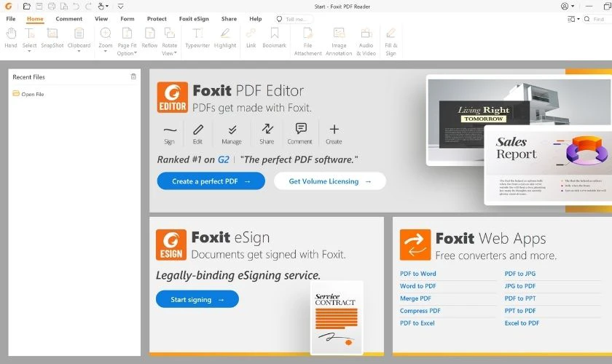The width and height of the screenshot is (612, 364).
Task: Click the Bookmark ribbon icon
Action: tap(274, 37)
